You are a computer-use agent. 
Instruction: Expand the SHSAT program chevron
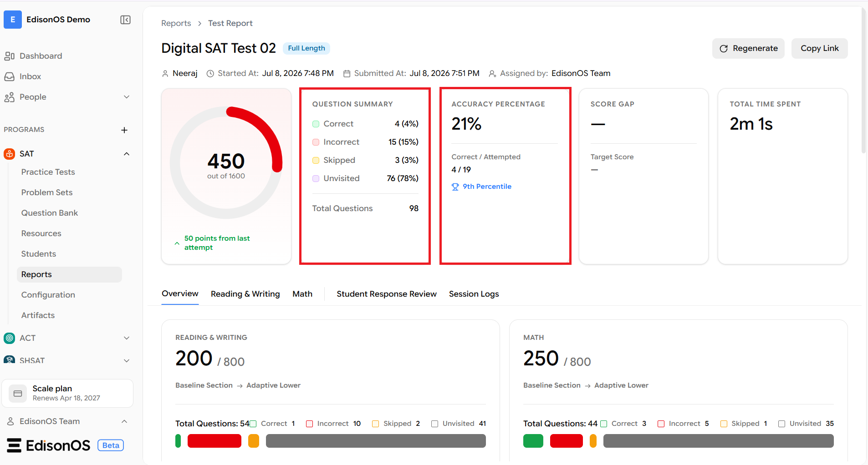point(127,361)
